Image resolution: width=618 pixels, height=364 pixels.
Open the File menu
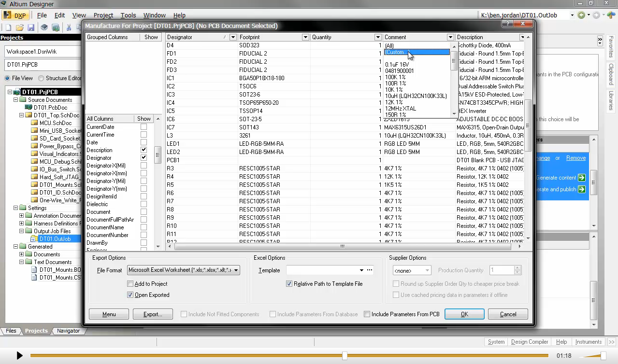coord(42,15)
